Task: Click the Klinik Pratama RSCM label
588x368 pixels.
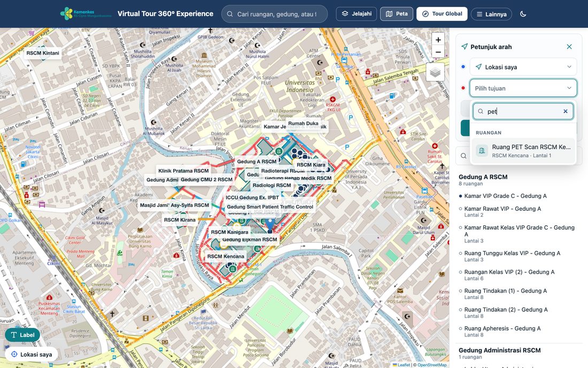Action: pos(183,171)
